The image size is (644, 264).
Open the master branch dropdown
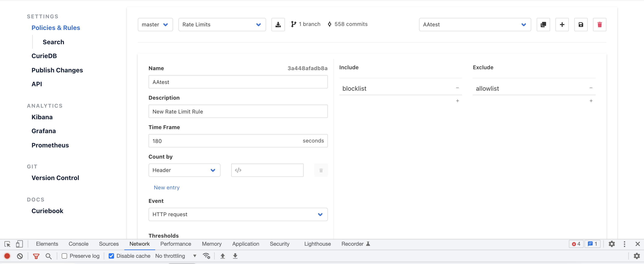tap(155, 25)
